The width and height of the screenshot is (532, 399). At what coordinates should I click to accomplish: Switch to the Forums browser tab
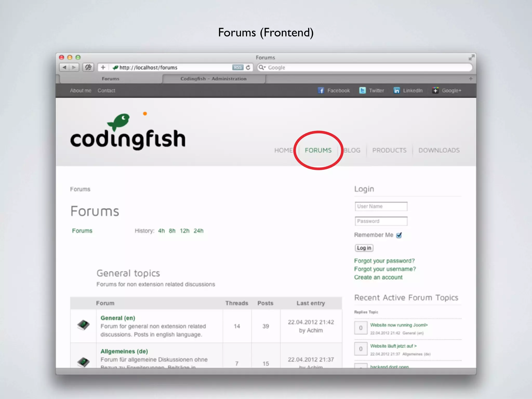[110, 79]
